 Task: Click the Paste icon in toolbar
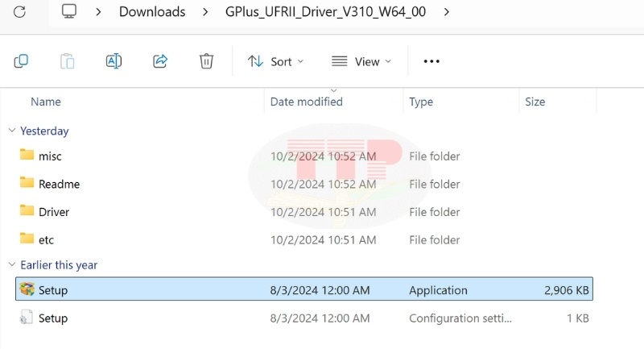68,61
